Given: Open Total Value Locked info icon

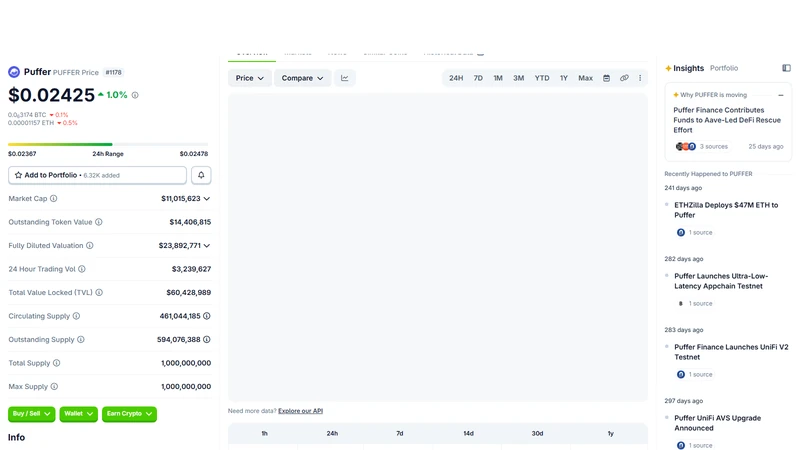Looking at the screenshot, I should click(99, 292).
